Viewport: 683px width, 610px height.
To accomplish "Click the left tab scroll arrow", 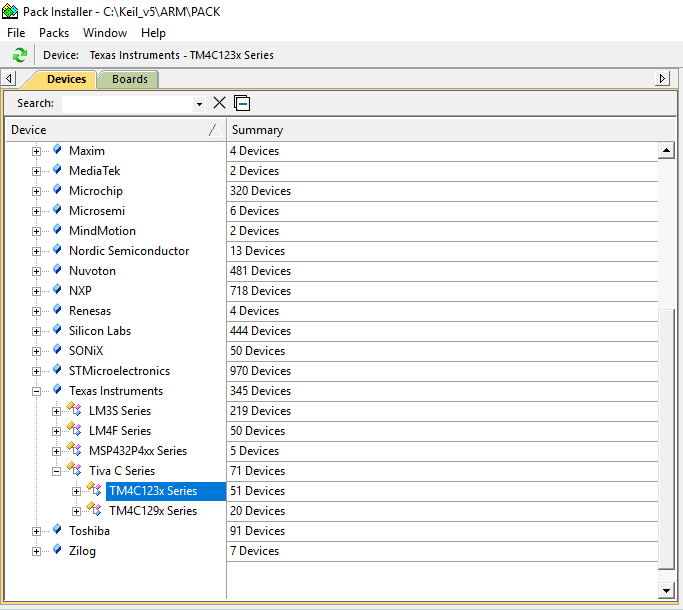I will pos(9,79).
